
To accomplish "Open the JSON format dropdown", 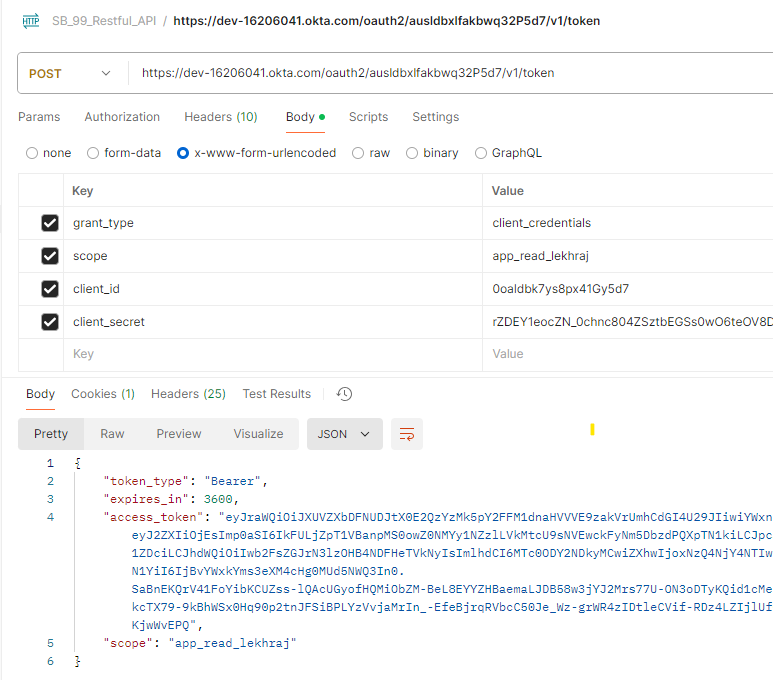I will tap(345, 434).
